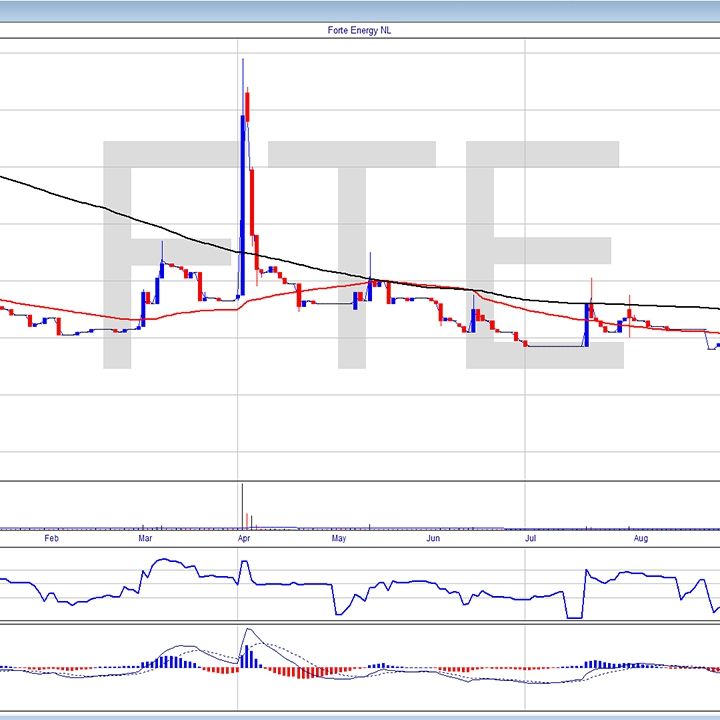The width and height of the screenshot is (720, 720).
Task: Click the Forte Energy NL chart title
Action: pyautogui.click(x=360, y=31)
